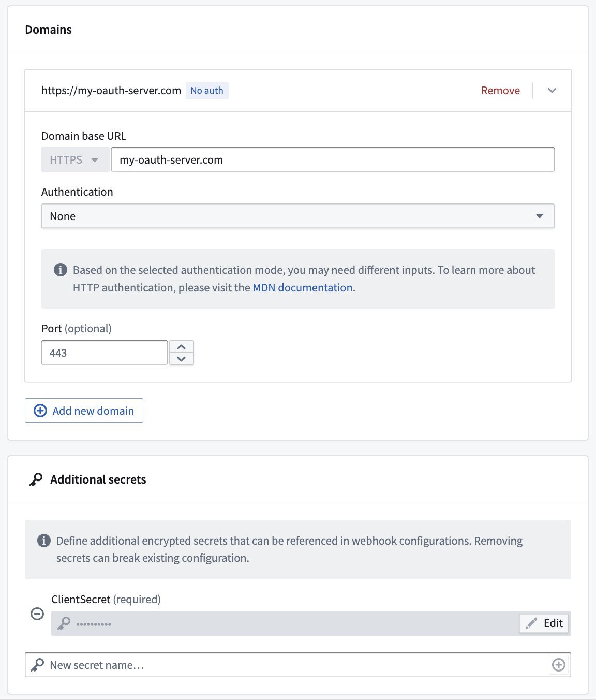Click the https://my-oauth-server.com heading text
This screenshot has height=700, width=596.
(x=111, y=91)
